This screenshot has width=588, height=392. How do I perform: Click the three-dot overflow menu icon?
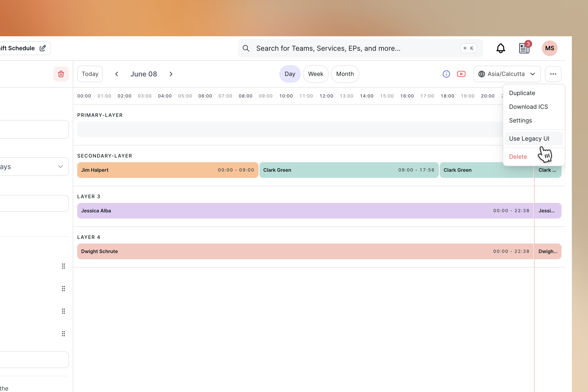click(x=553, y=73)
